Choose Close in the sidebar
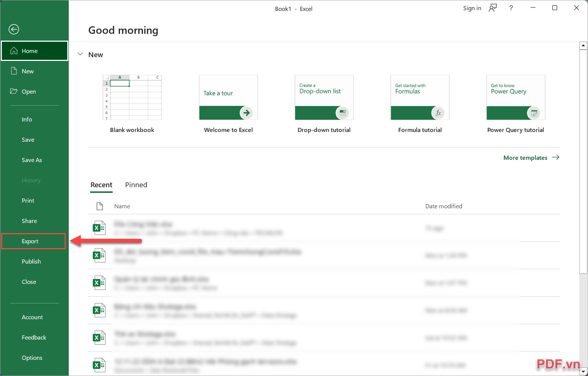 point(35,282)
